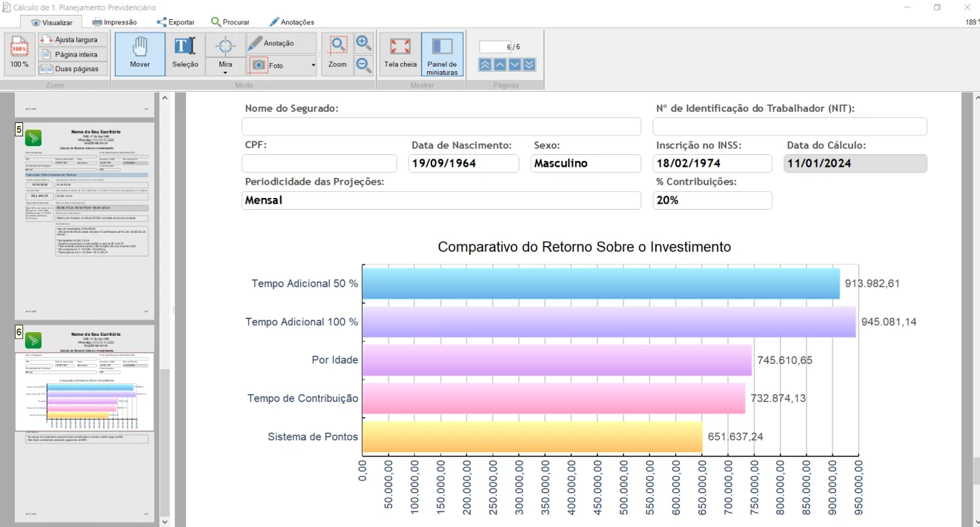Go to the previous page arrow
The width and height of the screenshot is (980, 527).
(500, 65)
